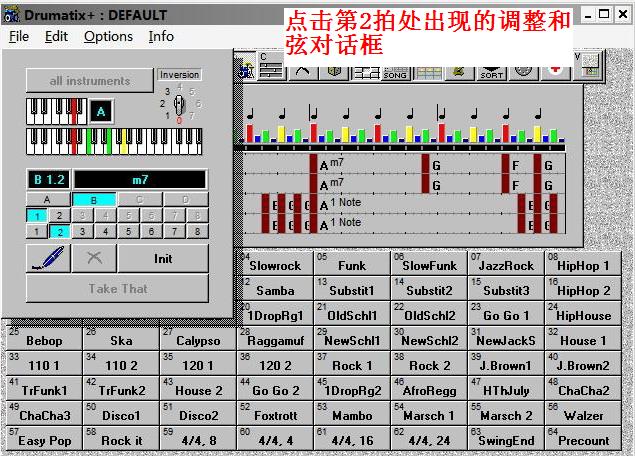Open the B 1.2 position selector

[x=47, y=179]
